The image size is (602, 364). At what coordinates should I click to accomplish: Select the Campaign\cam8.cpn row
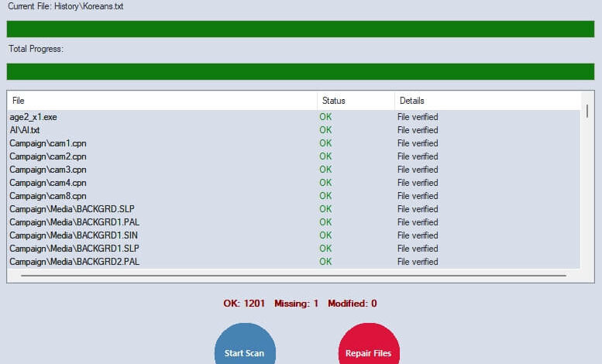[x=294, y=196]
